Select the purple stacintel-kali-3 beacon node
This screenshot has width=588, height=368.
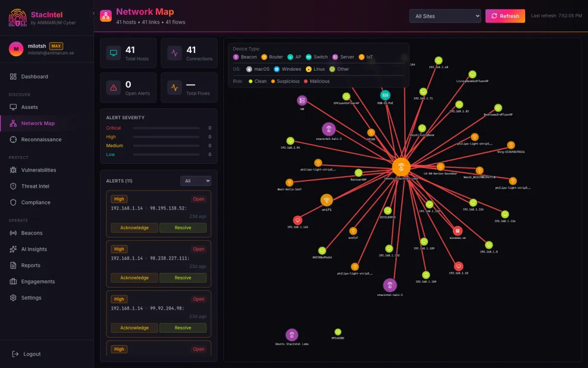(x=329, y=130)
